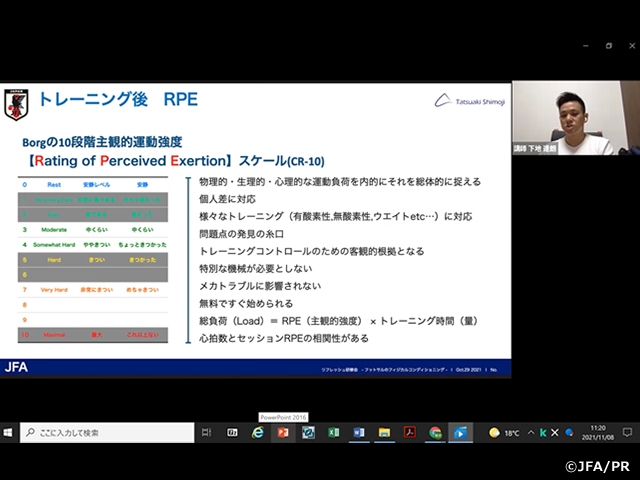
Task: Open the Windows Start menu
Action: tap(9, 433)
